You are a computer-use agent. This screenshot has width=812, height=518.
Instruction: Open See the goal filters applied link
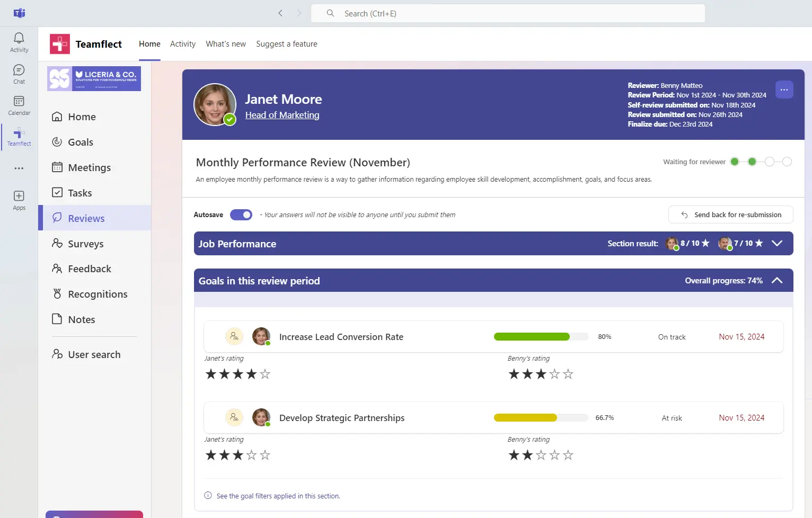click(x=278, y=496)
